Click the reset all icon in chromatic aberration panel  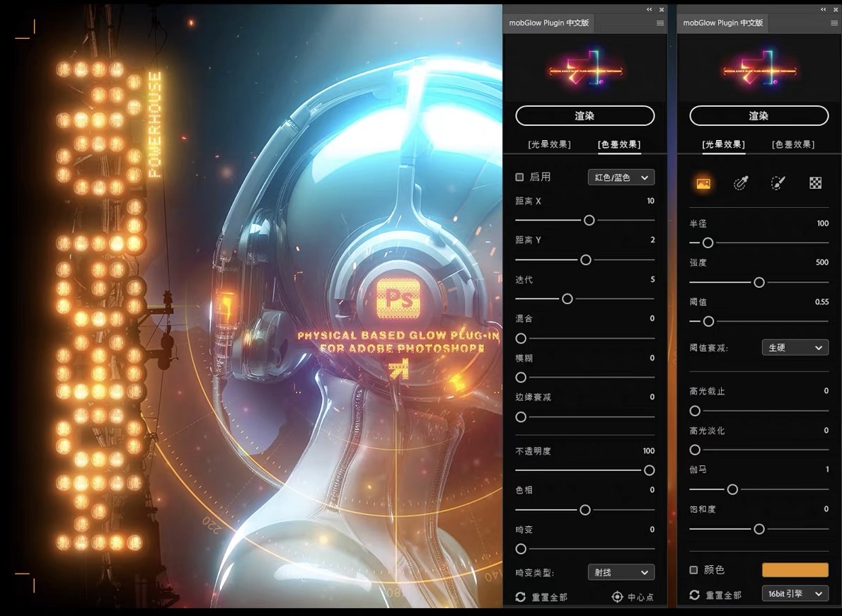coord(521,596)
